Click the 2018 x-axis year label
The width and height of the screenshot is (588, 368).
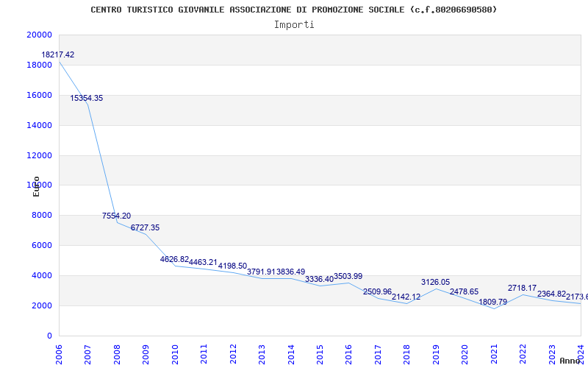click(x=406, y=355)
